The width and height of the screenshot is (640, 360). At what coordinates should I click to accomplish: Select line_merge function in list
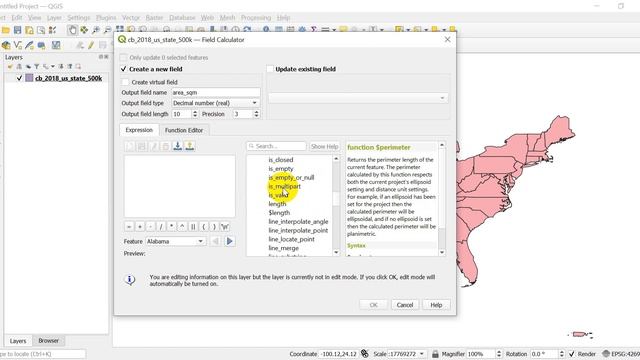(x=284, y=248)
